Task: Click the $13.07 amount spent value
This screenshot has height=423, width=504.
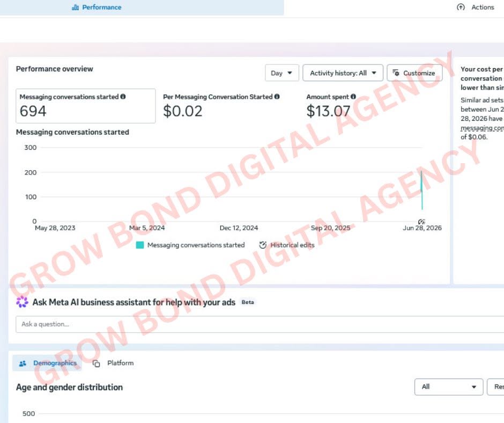Action: point(328,111)
